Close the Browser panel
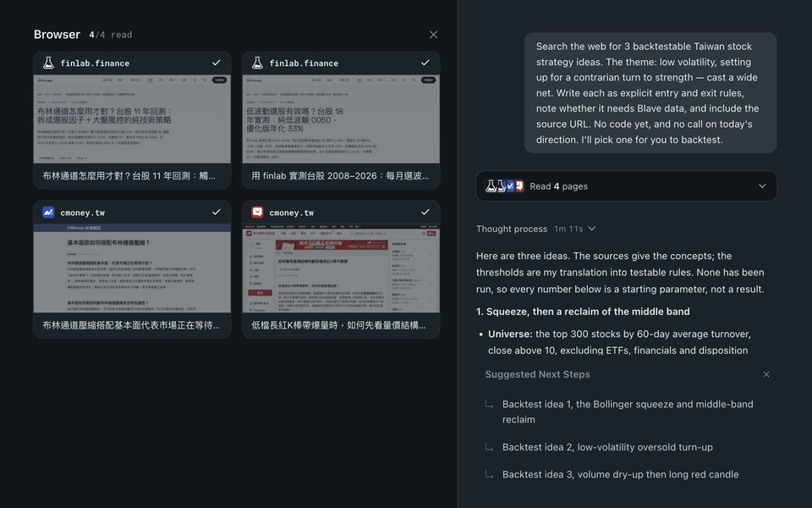The width and height of the screenshot is (812, 508). (x=433, y=35)
